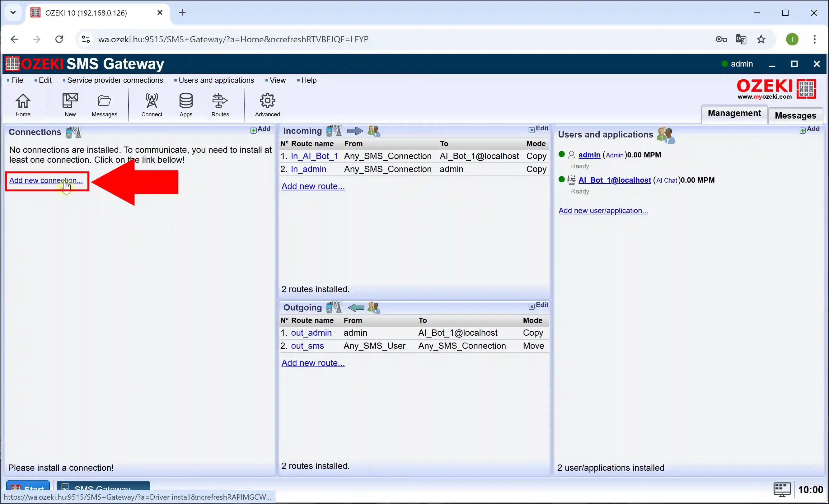Open the Home toolbar icon

23,105
